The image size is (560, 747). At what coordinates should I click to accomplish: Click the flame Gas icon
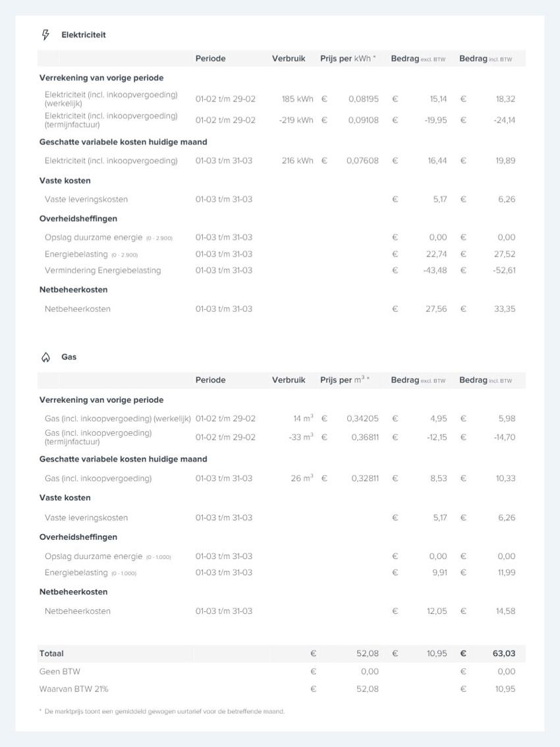pos(45,357)
